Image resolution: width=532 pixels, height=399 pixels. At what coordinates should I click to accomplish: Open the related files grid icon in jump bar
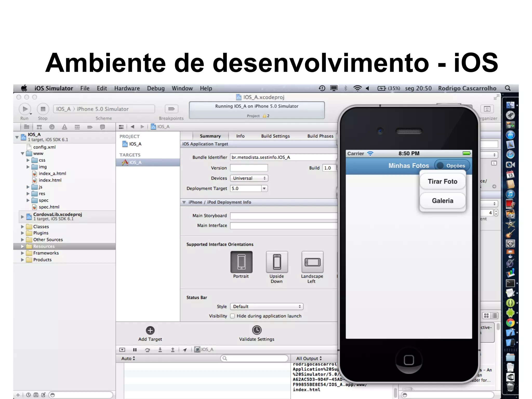121,127
